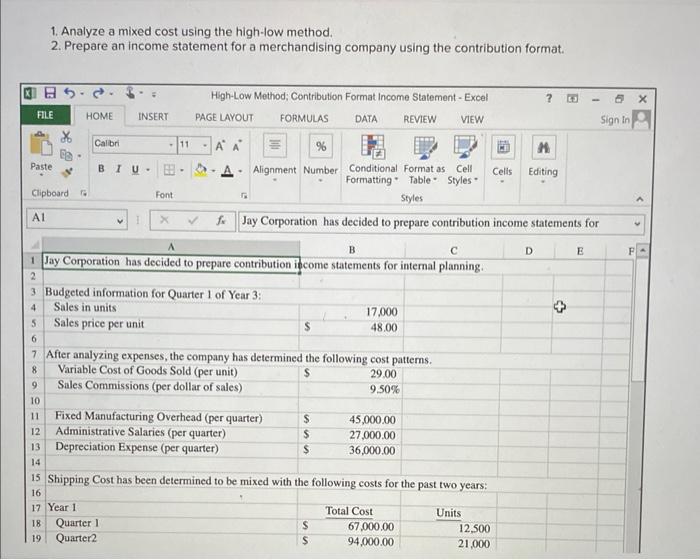
Task: Switch to the DATA tab
Action: 366,119
